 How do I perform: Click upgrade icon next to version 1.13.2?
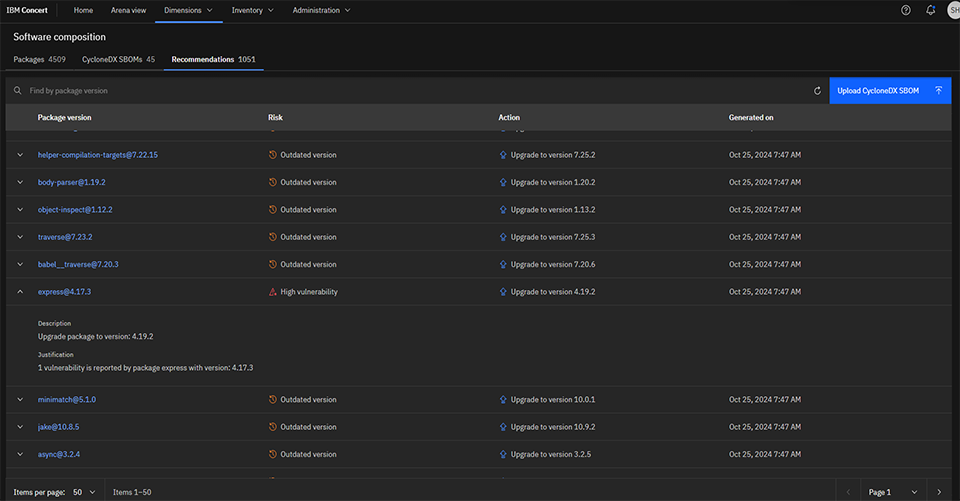[x=503, y=209]
